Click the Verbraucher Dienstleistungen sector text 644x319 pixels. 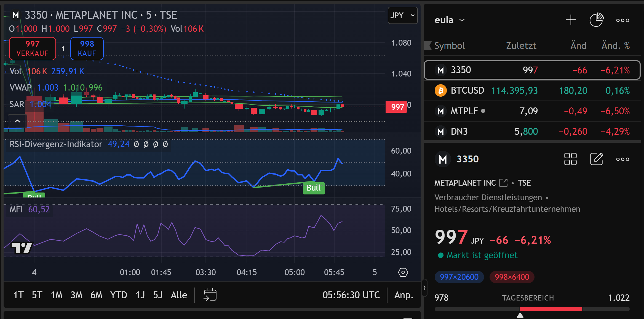click(x=488, y=197)
